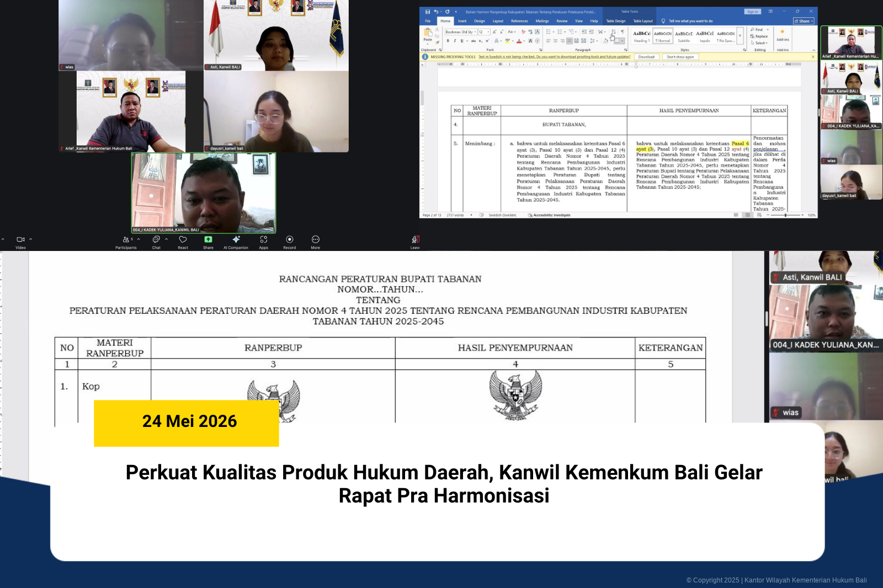Click the Arief Kanwil participant video thumbnail
883x588 pixels.
pos(851,43)
